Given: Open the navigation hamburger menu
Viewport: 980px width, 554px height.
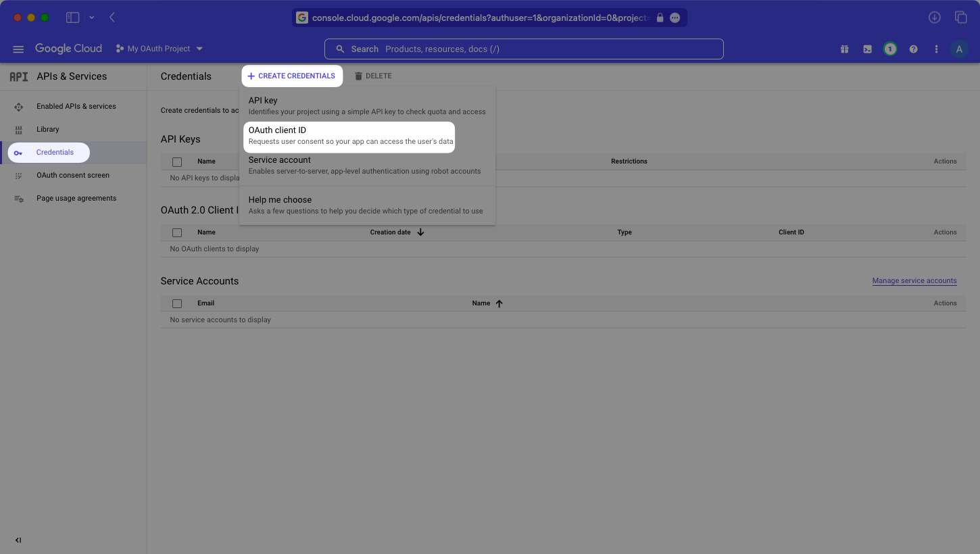Looking at the screenshot, I should click(x=18, y=49).
